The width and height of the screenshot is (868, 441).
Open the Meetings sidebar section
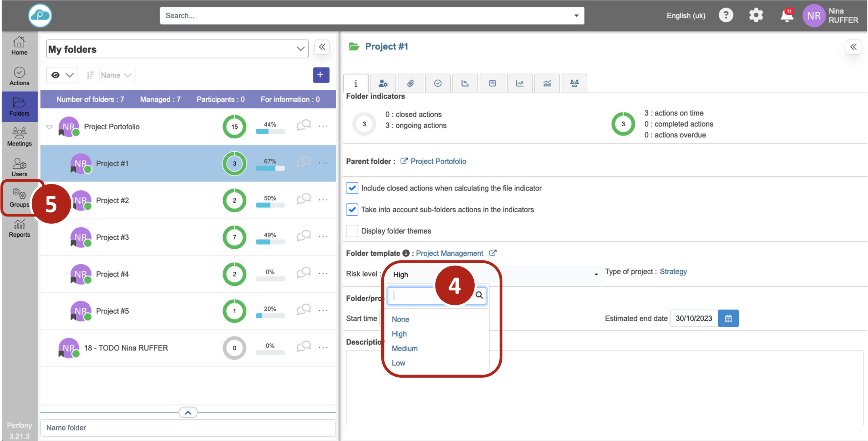(x=19, y=137)
